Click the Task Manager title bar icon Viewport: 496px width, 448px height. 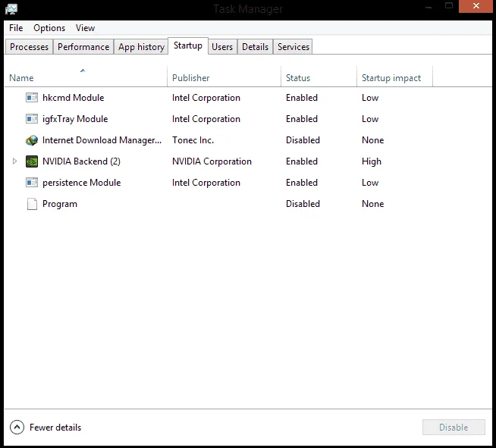coord(11,9)
